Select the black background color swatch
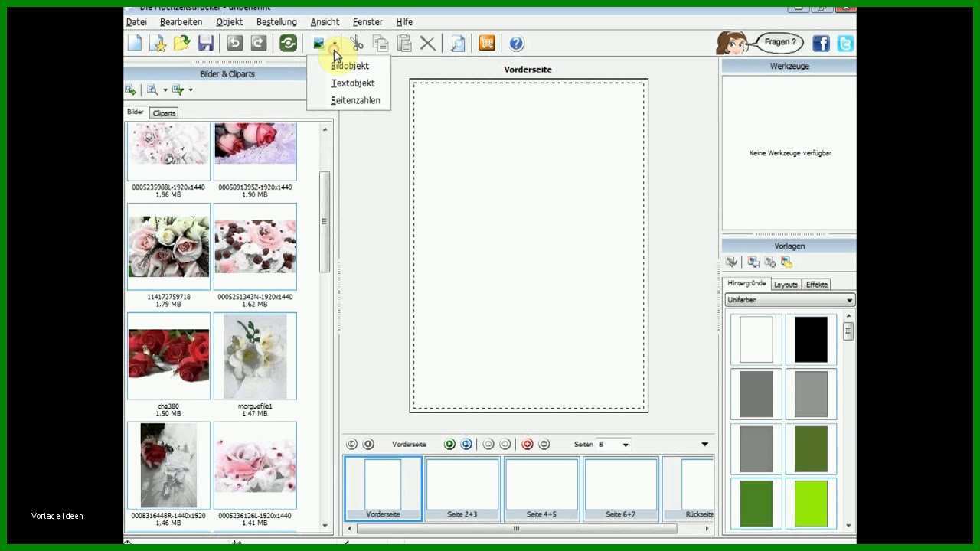 click(811, 339)
